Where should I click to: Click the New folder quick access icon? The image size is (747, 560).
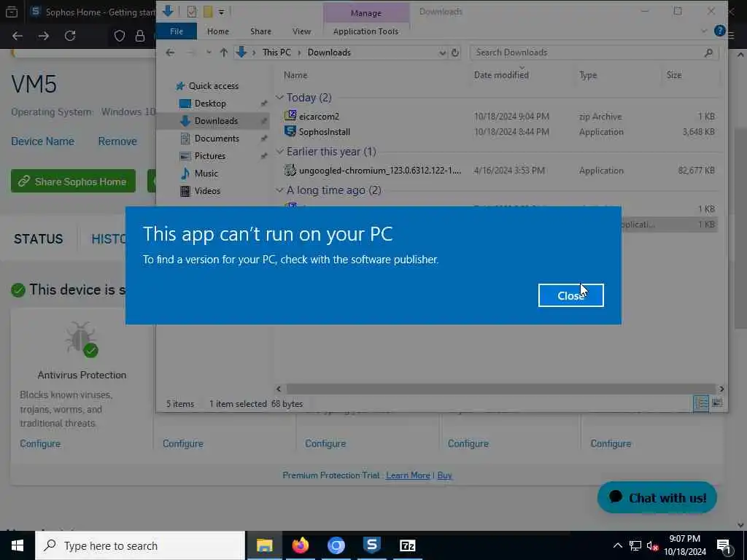208,12
